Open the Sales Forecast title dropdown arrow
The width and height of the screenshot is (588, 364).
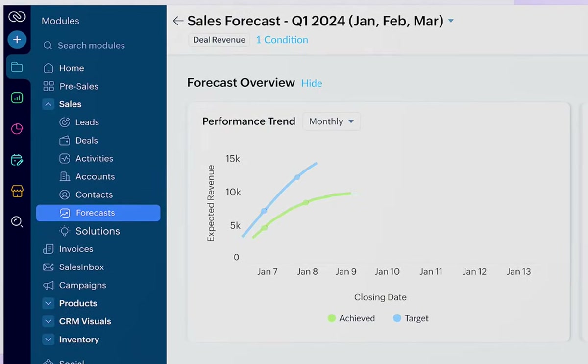(451, 21)
